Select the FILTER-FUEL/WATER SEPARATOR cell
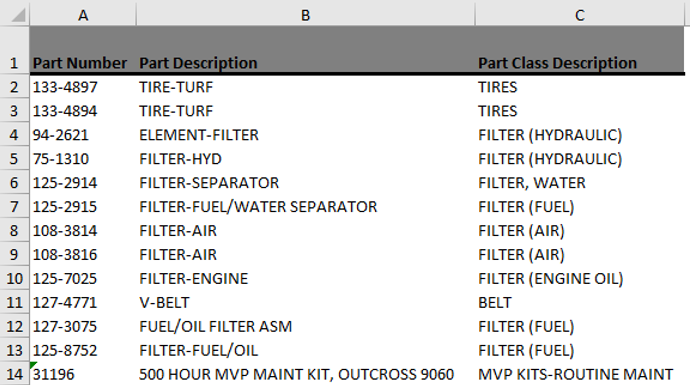691x385 pixels. 305,207
